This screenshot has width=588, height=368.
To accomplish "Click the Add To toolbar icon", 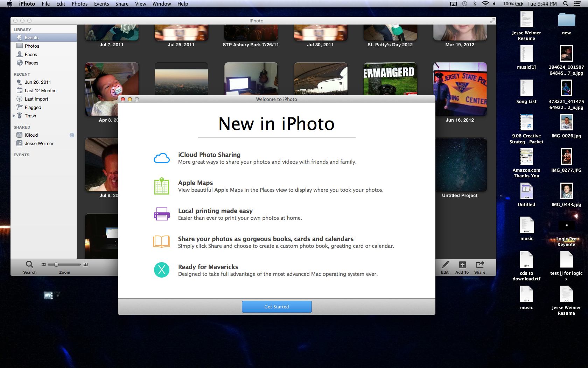I will point(462,265).
